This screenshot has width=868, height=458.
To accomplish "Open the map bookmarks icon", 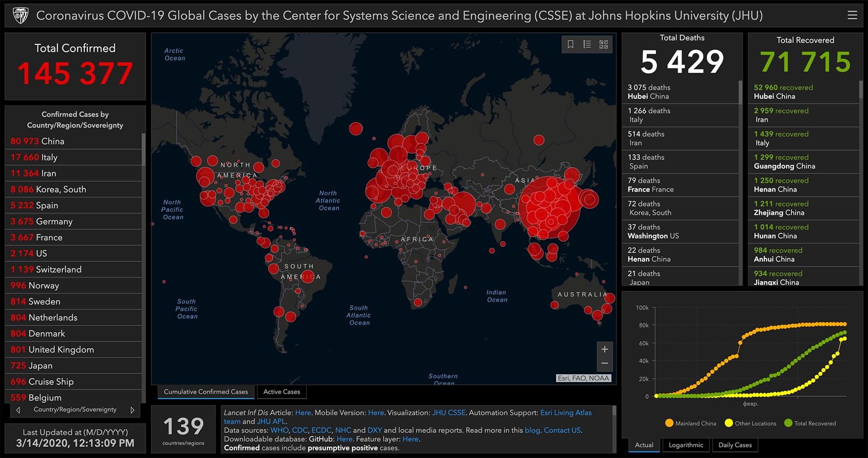I will click(x=570, y=44).
